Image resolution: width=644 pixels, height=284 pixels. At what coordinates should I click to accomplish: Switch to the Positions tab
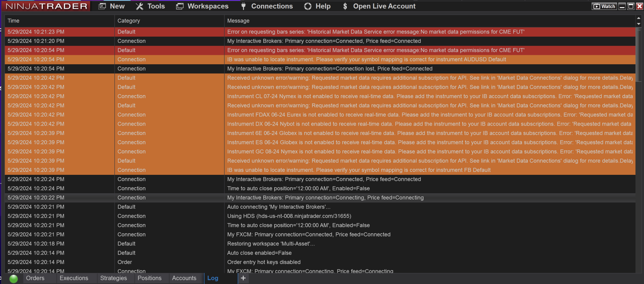point(149,278)
